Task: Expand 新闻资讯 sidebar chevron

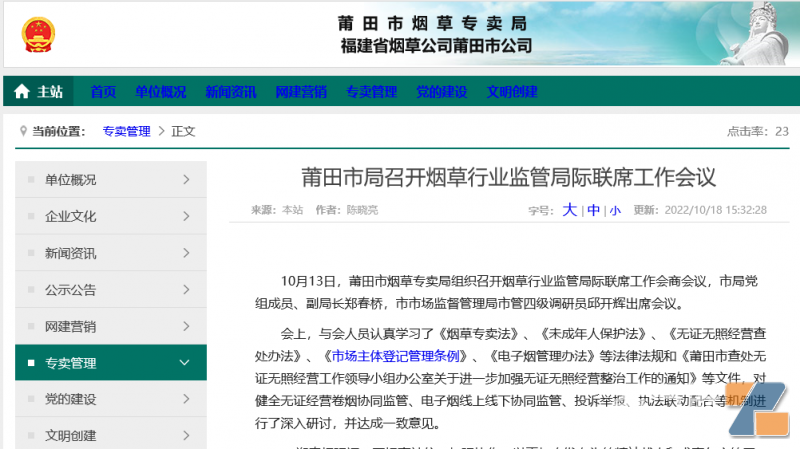Action: pos(186,253)
